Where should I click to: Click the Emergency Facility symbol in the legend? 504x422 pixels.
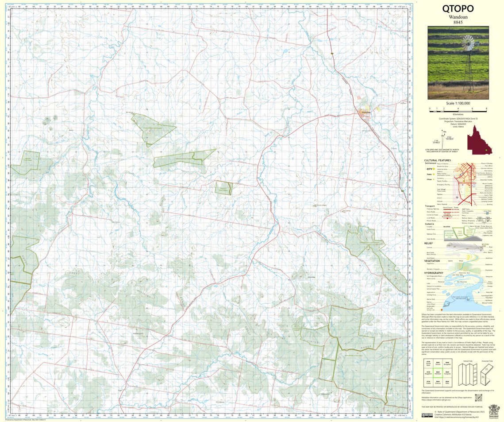pyautogui.click(x=462, y=185)
